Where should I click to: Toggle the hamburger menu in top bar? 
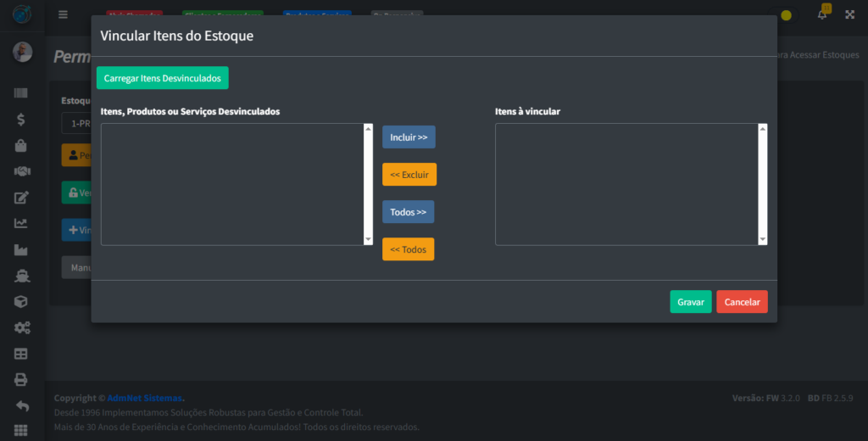(63, 14)
